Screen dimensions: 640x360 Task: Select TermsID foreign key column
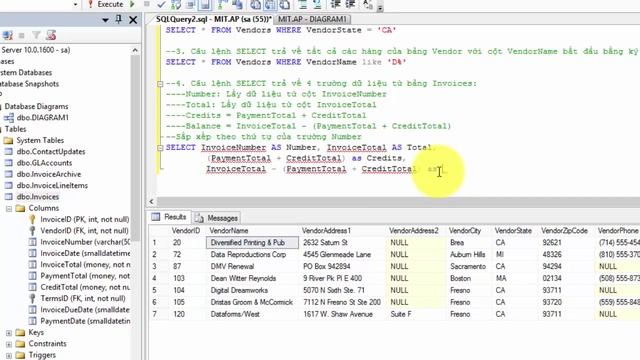82,298
